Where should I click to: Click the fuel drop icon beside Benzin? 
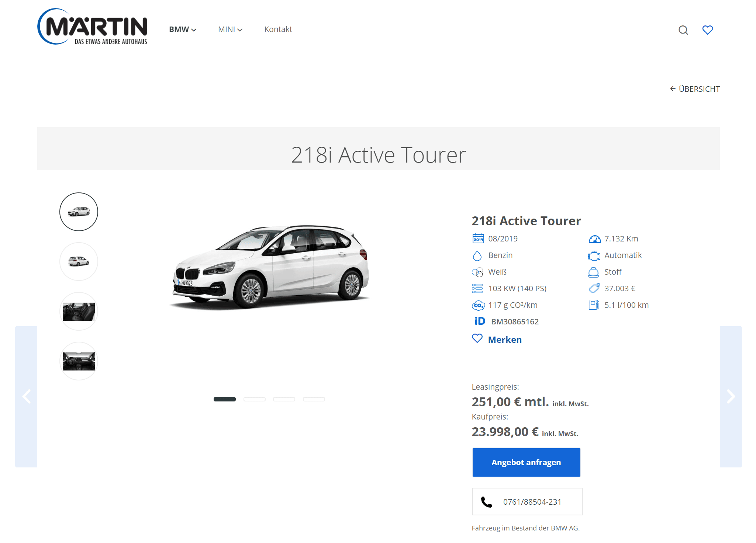[477, 255]
